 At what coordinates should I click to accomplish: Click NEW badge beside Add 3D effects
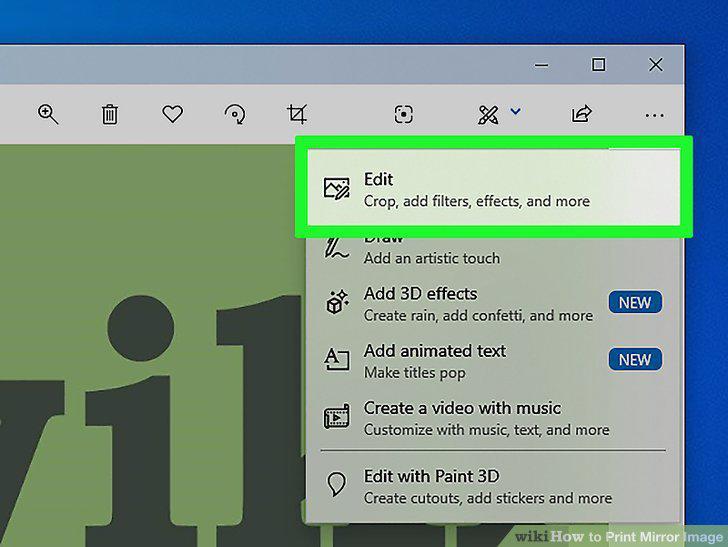[x=635, y=303]
